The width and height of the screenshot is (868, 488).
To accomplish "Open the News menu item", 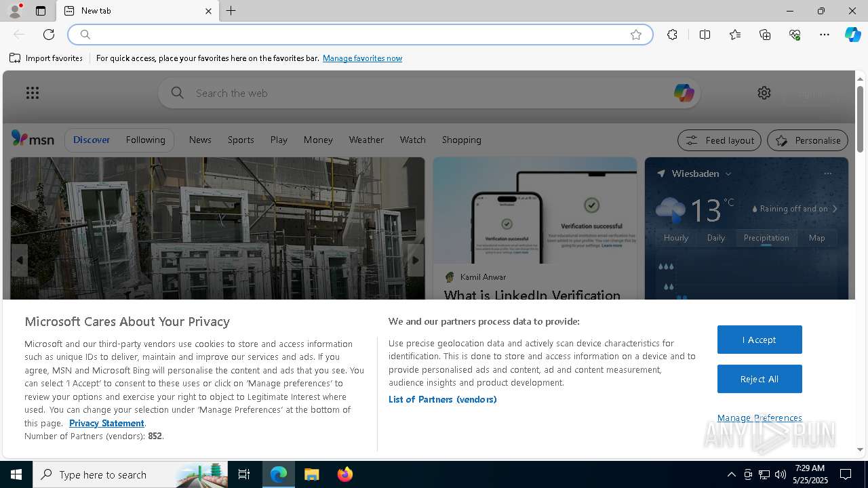I will [x=200, y=140].
